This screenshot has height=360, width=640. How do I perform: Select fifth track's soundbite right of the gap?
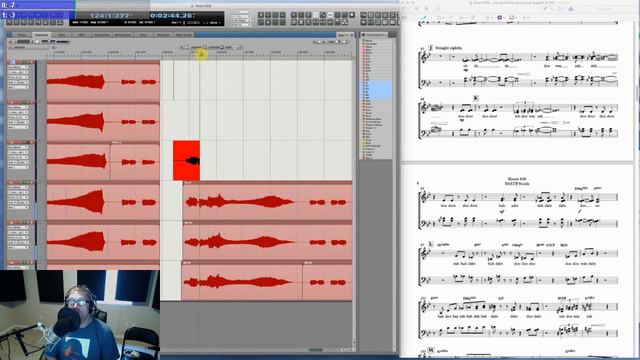pyautogui.click(x=267, y=242)
